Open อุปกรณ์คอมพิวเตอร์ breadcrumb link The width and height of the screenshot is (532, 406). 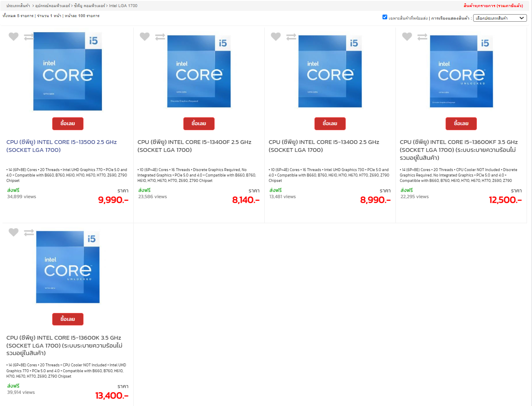point(53,6)
